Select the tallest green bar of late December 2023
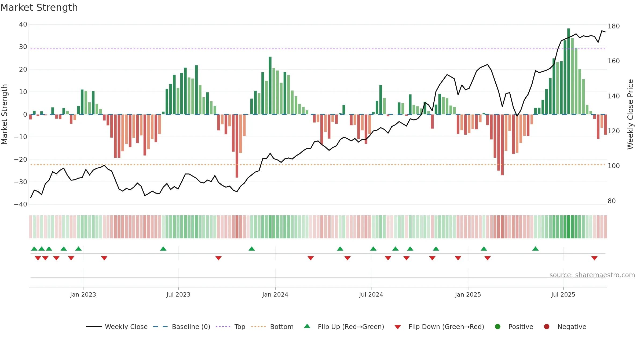This screenshot has width=644, height=362. pos(270,86)
